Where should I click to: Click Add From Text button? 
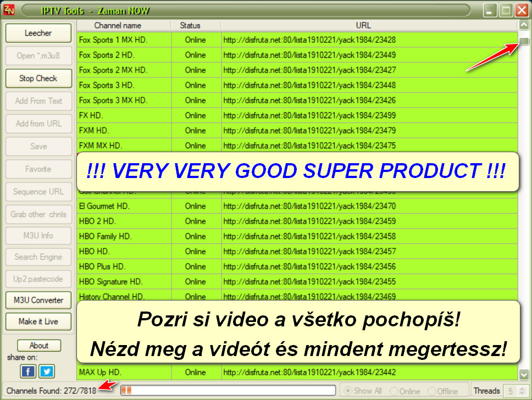pos(38,101)
